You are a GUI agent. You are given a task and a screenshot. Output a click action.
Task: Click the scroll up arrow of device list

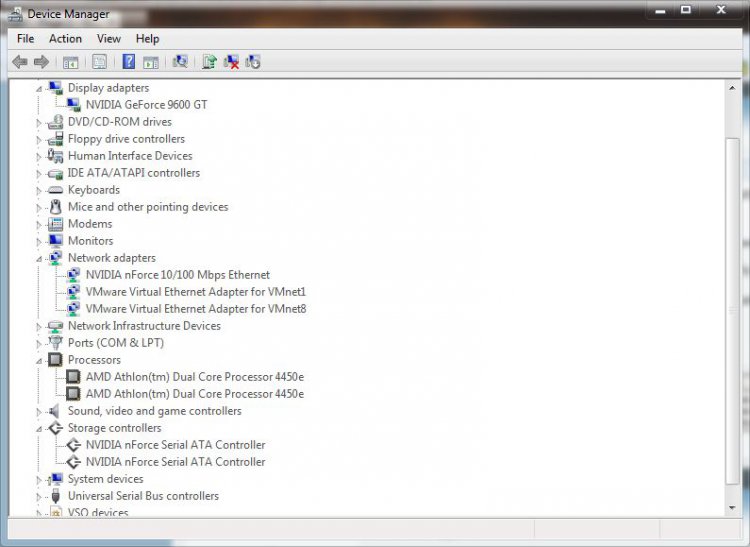(x=732, y=88)
